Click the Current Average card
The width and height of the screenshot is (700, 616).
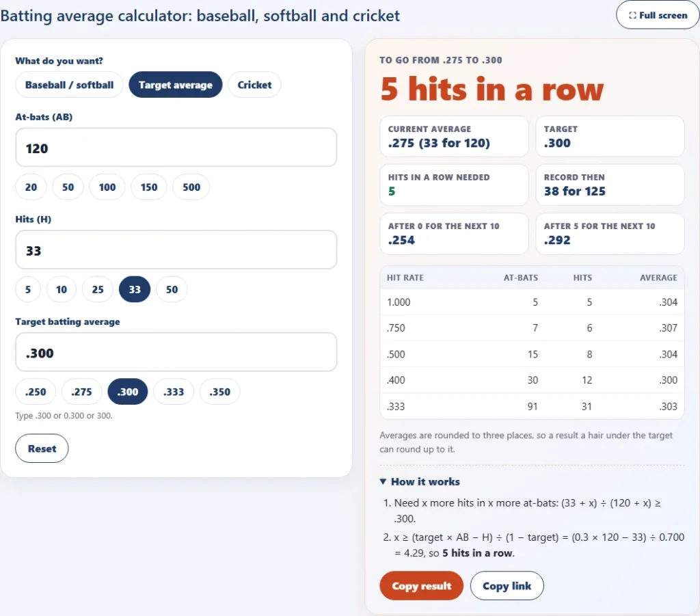click(x=454, y=137)
